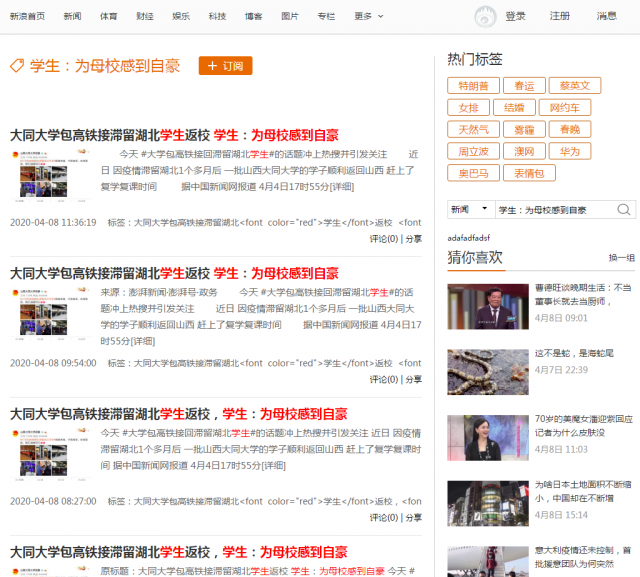Click 分享 under the 09:54:00 article
Screen dimensions: 640x577
(x=413, y=379)
